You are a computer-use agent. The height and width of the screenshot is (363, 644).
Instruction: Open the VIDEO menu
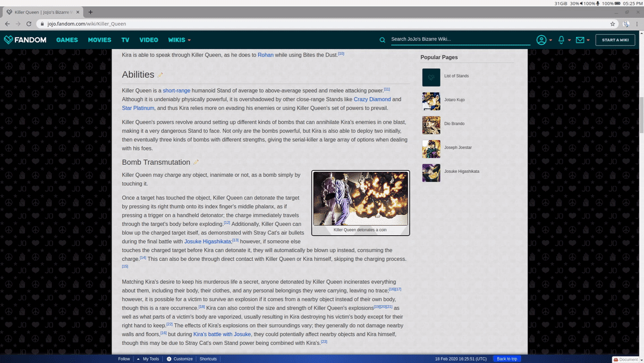(148, 40)
